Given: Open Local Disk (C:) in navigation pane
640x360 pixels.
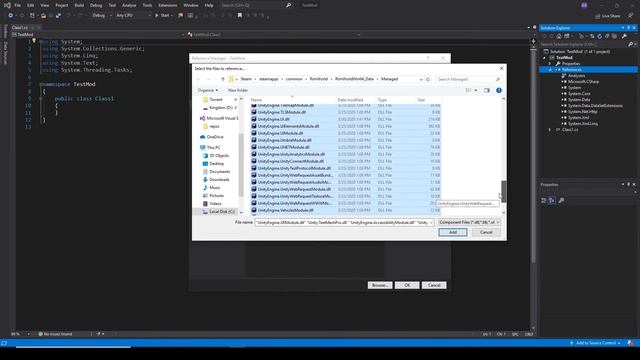Looking at the screenshot, I should point(218,212).
